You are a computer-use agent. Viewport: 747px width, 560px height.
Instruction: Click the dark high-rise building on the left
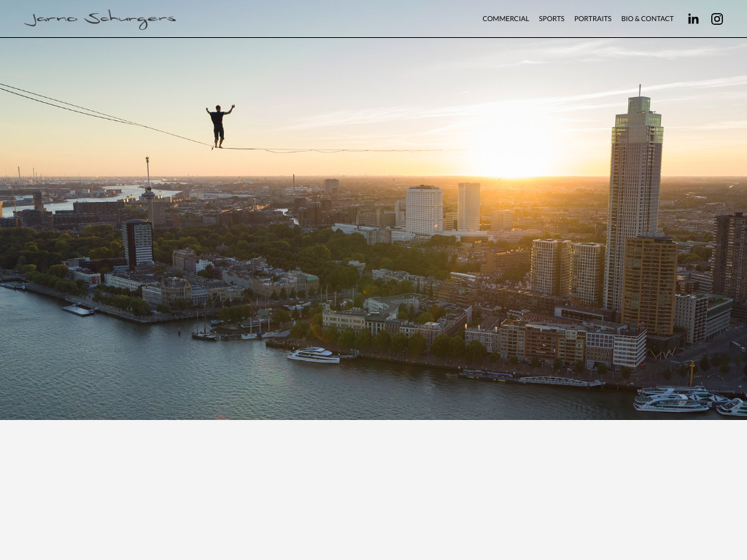point(138,243)
